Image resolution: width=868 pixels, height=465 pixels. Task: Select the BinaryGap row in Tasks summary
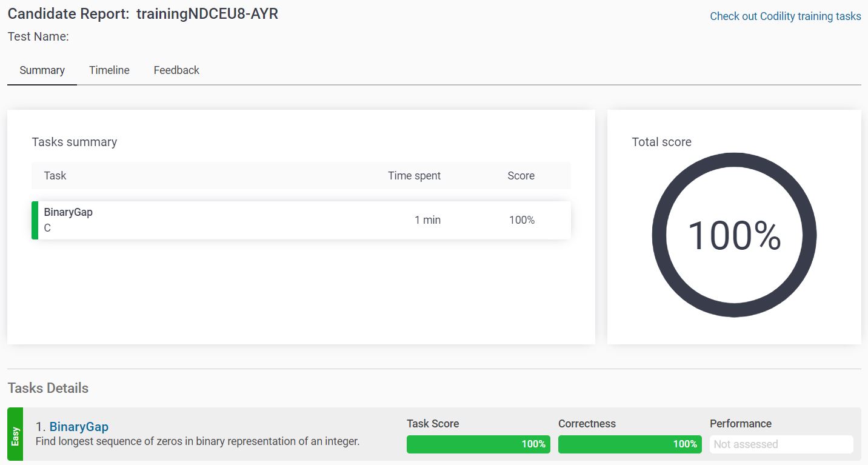301,220
